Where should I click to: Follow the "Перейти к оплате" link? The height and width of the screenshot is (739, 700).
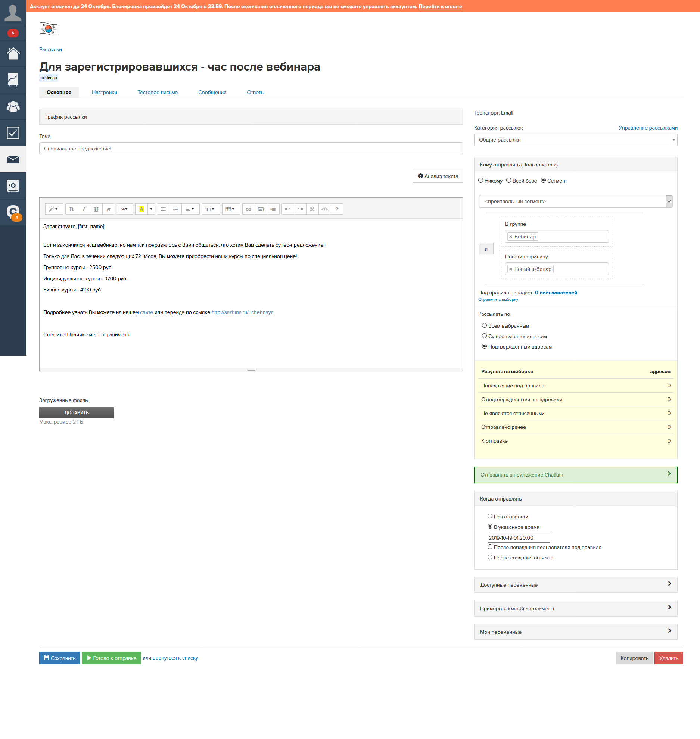[x=440, y=6]
